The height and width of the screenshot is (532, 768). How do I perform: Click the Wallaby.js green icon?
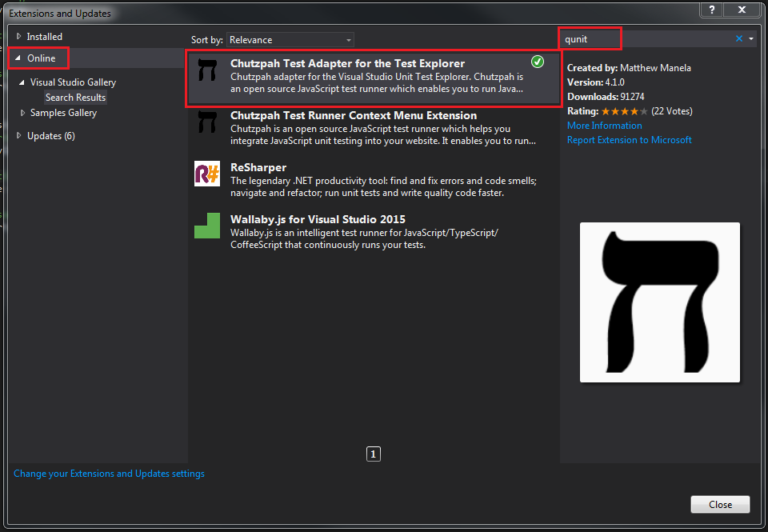pyautogui.click(x=207, y=226)
